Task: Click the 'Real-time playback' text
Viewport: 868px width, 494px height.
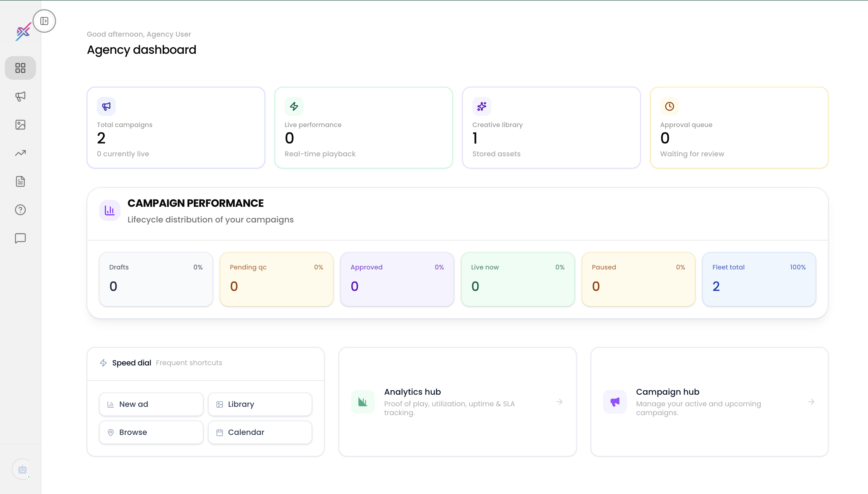Action: [320, 154]
